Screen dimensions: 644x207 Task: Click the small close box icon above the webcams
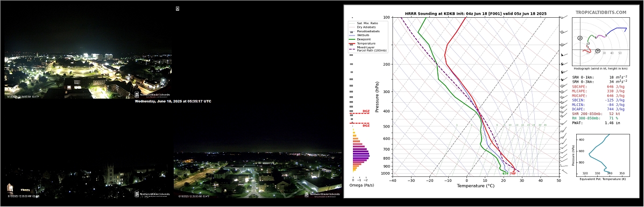click(178, 8)
